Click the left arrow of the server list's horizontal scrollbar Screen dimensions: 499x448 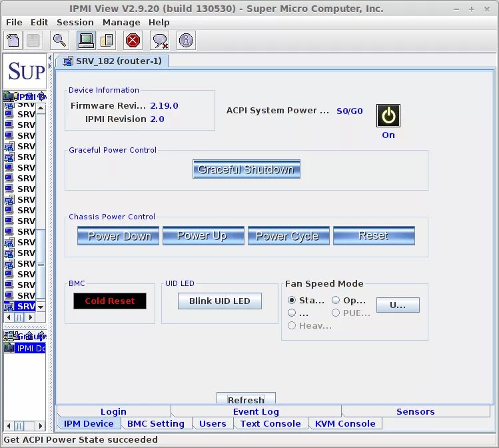tap(9, 317)
